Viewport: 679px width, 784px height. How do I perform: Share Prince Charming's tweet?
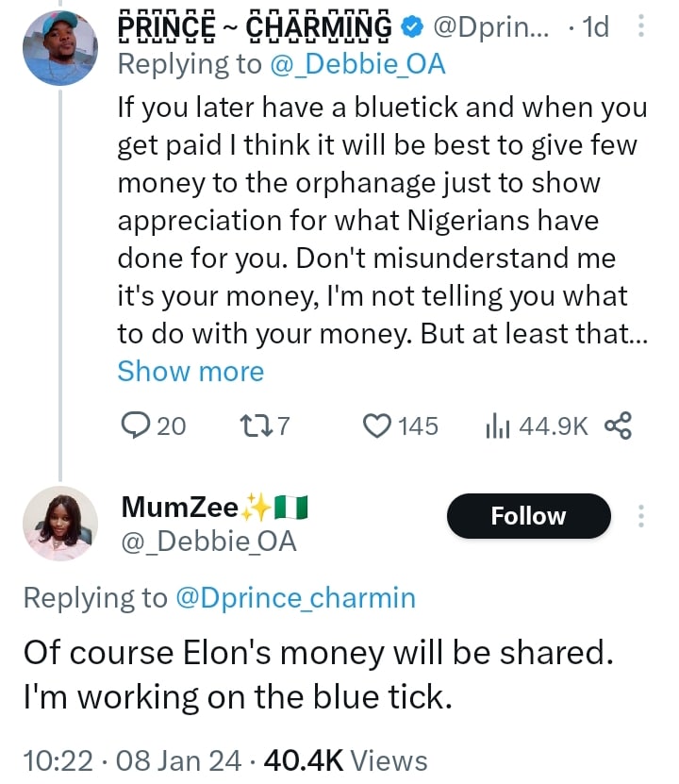[617, 426]
